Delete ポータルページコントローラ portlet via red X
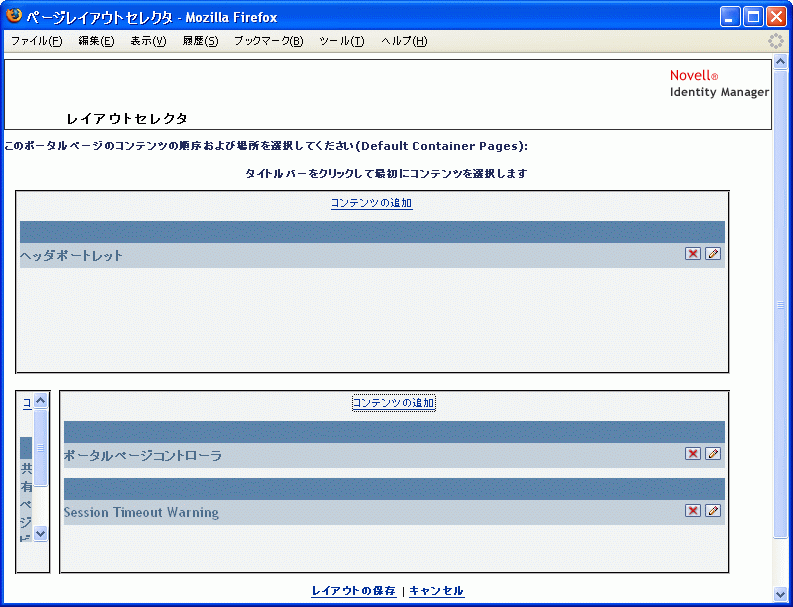The height and width of the screenshot is (607, 793). click(692, 454)
